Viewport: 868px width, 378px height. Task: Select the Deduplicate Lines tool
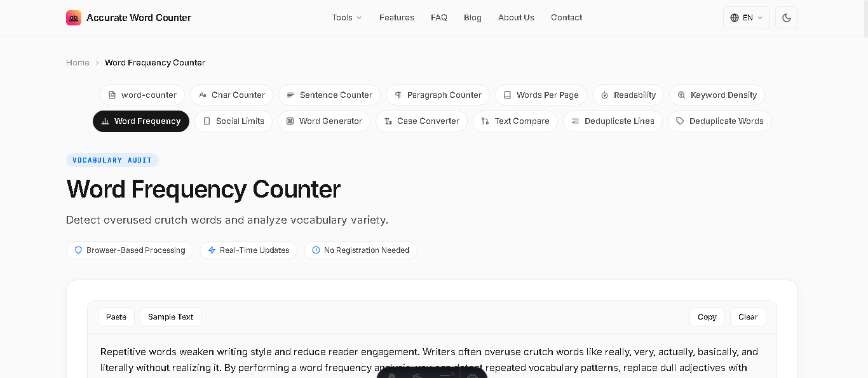pos(613,121)
